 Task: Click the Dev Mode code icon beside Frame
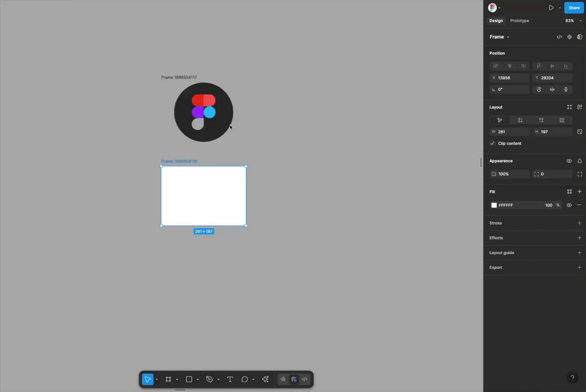559,37
